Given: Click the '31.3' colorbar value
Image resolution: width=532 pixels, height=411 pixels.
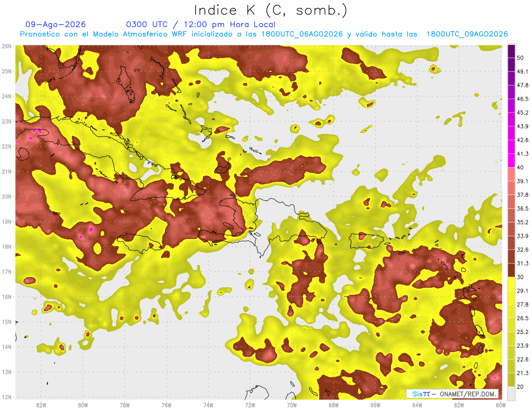Looking at the screenshot, I should pyautogui.click(x=523, y=263).
